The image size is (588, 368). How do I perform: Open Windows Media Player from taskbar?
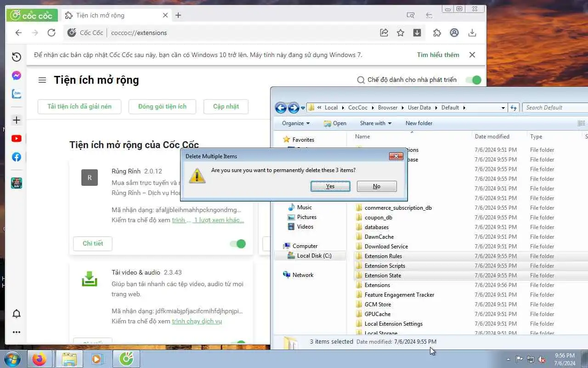pos(97,359)
